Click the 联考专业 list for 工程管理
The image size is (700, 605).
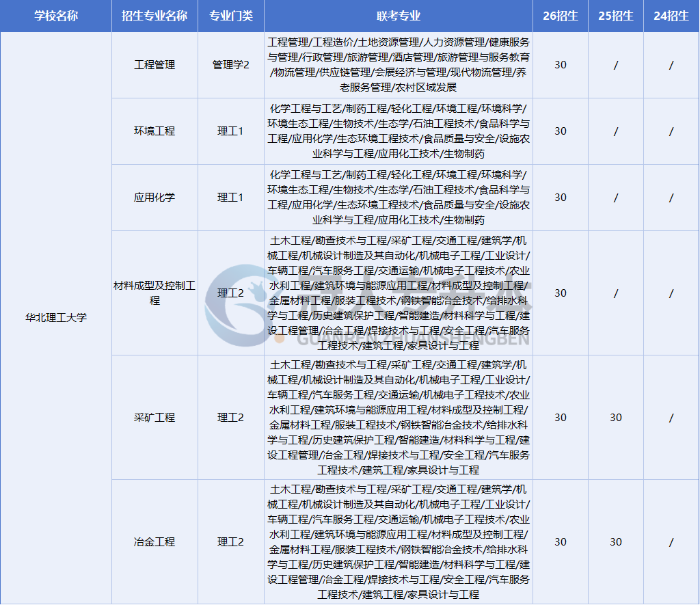coord(398,65)
